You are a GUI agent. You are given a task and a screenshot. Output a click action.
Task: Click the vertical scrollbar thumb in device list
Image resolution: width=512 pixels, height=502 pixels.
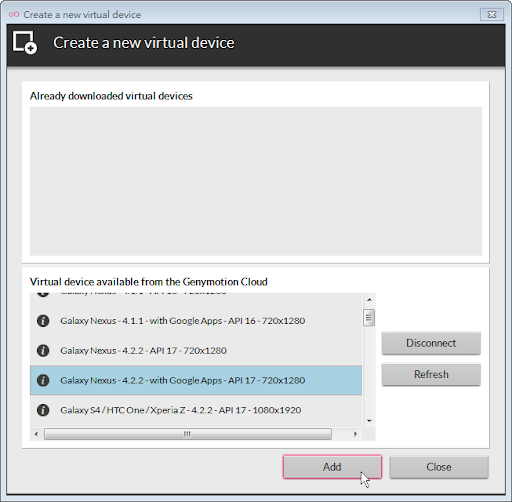pyautogui.click(x=369, y=318)
